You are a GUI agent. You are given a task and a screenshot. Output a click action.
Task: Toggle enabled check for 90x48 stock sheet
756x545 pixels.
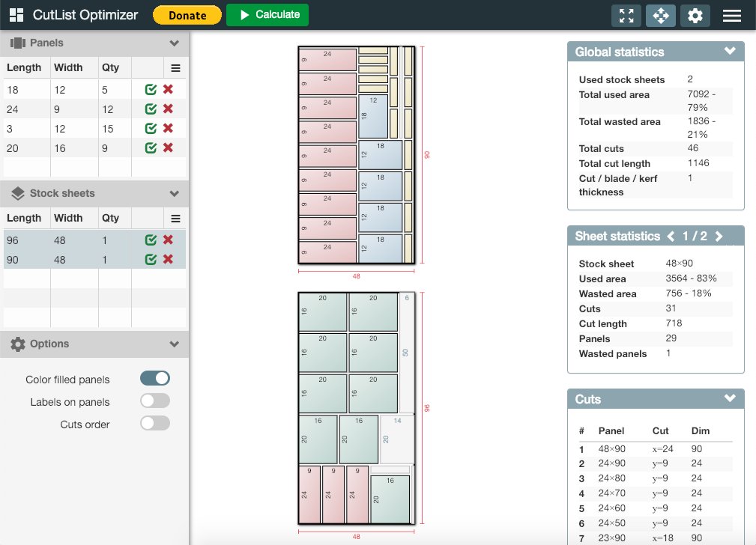pyautogui.click(x=151, y=259)
